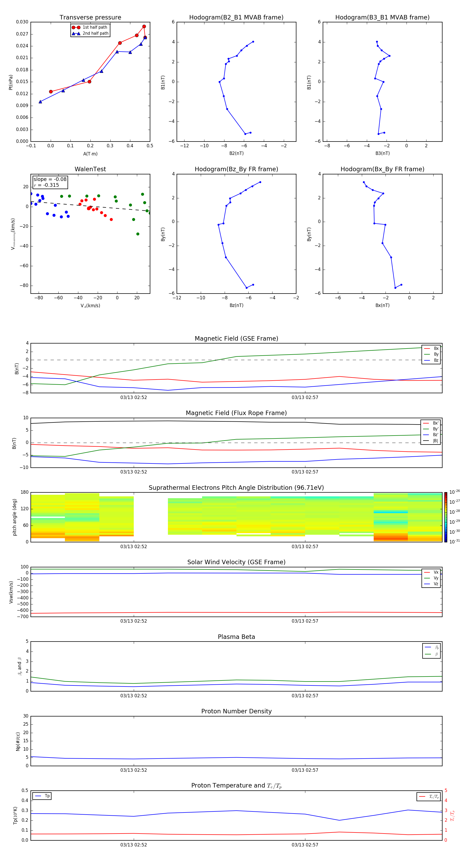
Task: Click the 'pitch angle (deg)' axis label
Action: [14, 517]
